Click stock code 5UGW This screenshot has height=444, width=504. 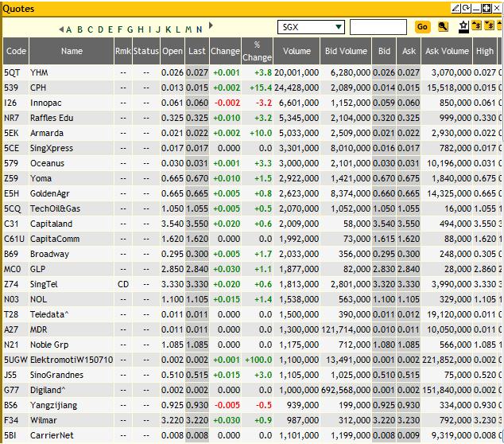click(x=16, y=360)
